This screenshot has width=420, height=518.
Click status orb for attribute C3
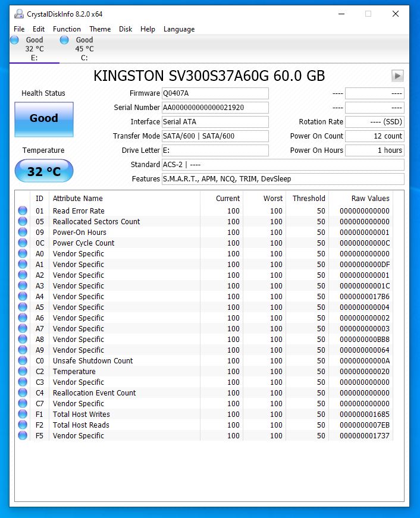point(23,382)
